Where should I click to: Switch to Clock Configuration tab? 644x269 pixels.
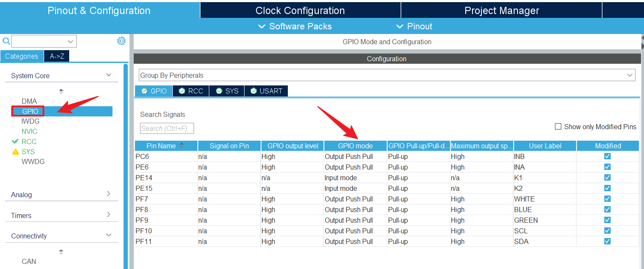click(300, 10)
